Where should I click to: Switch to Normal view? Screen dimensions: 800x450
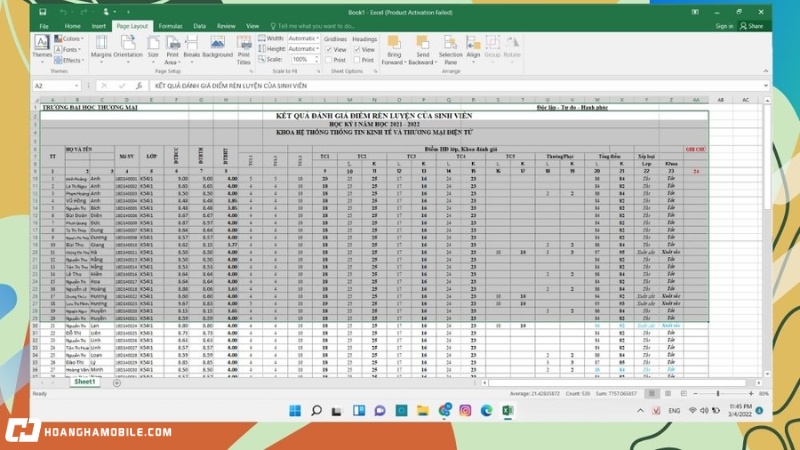[x=652, y=393]
